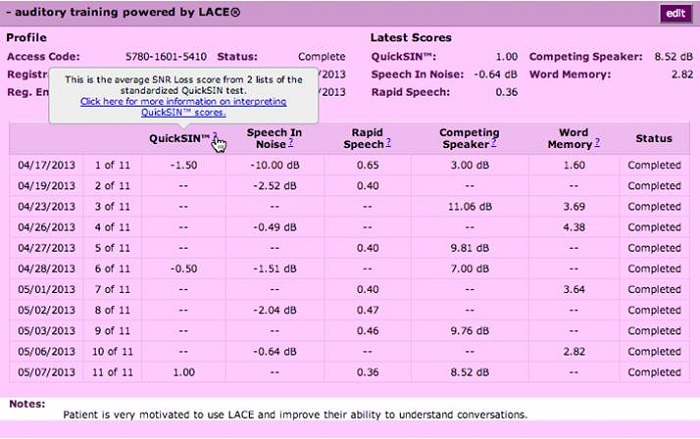Select the Word Memory value 4.38

pos(574,227)
